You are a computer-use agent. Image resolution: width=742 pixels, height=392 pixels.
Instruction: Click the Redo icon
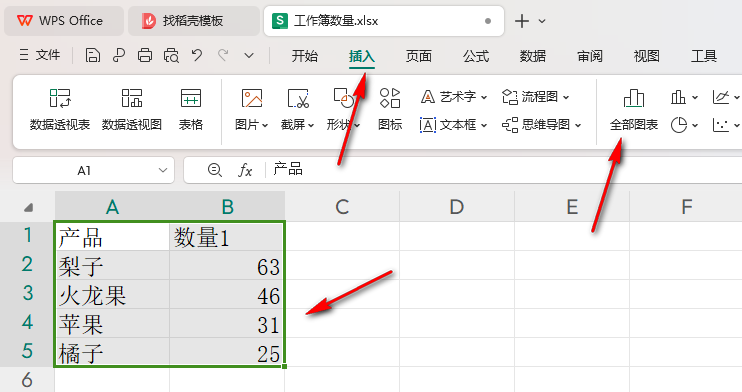[x=223, y=55]
